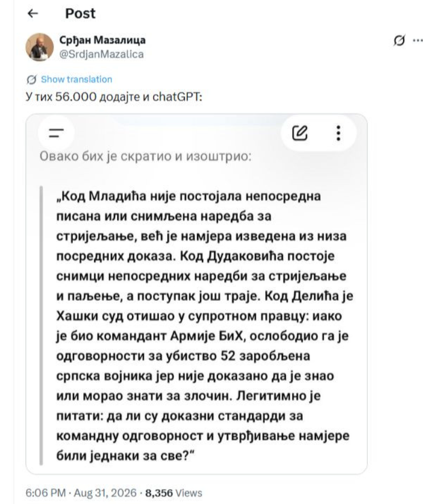Open the vertical three-dot menu in the screenshot
This screenshot has height=504, width=423.
pyautogui.click(x=338, y=133)
